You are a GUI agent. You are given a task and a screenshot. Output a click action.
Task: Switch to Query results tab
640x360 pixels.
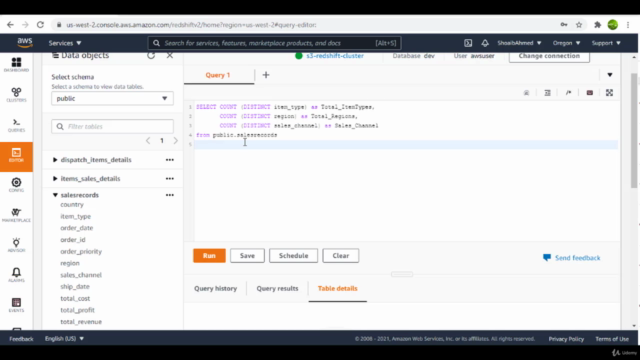tap(277, 289)
